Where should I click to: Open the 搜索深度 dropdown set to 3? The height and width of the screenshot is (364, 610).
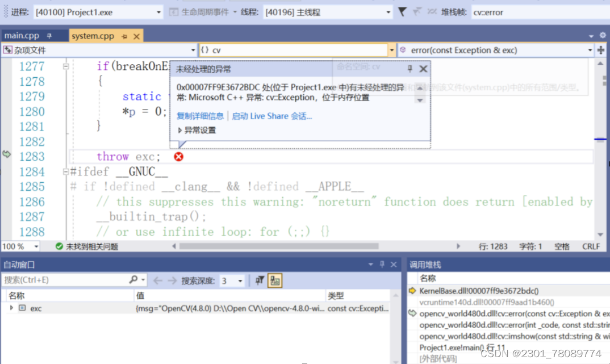pos(241,280)
